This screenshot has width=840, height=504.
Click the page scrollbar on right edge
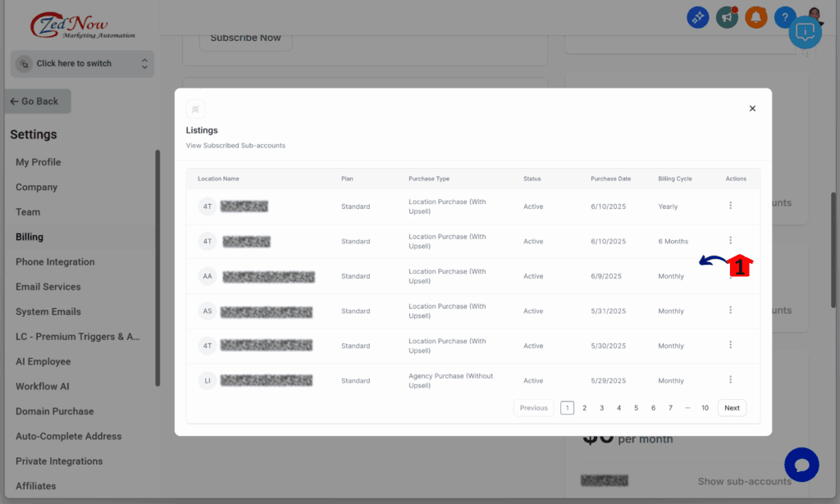tap(833, 250)
